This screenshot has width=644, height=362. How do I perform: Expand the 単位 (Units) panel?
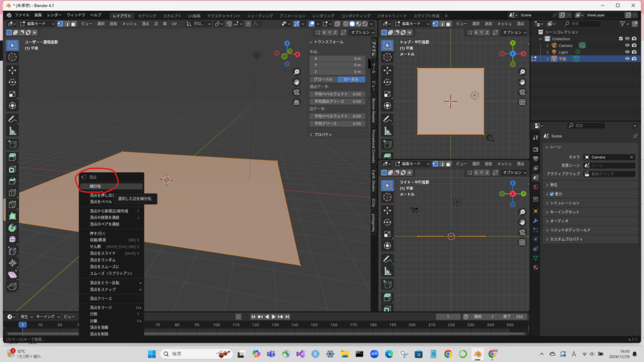pyautogui.click(x=554, y=185)
